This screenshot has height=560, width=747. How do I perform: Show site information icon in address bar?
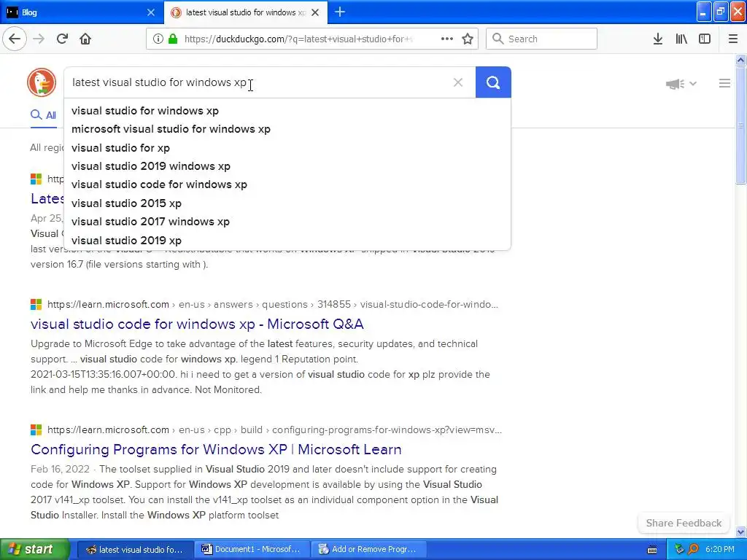pyautogui.click(x=158, y=39)
